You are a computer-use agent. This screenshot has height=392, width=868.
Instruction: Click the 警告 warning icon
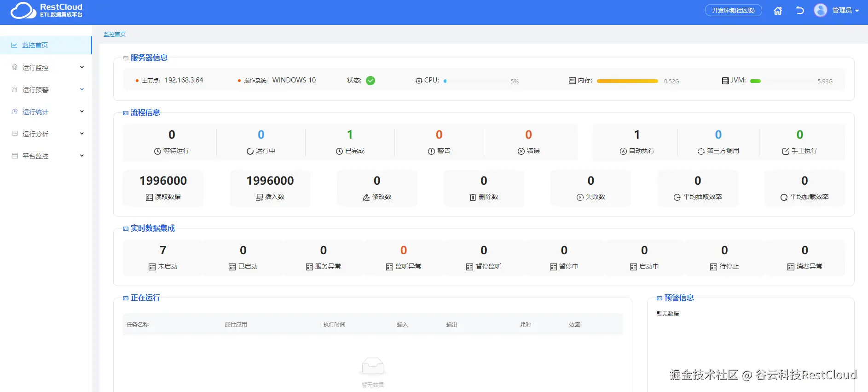(x=431, y=151)
